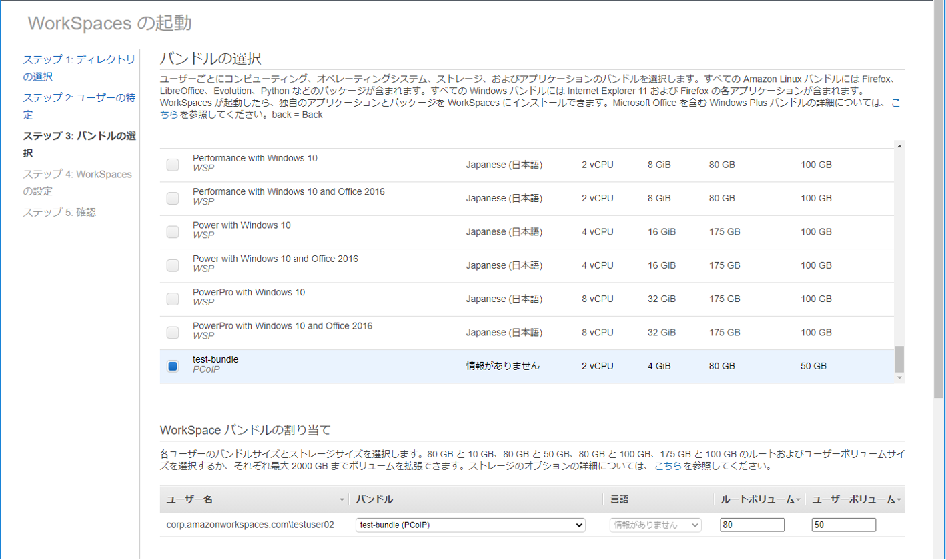Image resolution: width=946 pixels, height=560 pixels.
Task: Check Performance with Windows 10 and Office 2016
Action: [173, 198]
